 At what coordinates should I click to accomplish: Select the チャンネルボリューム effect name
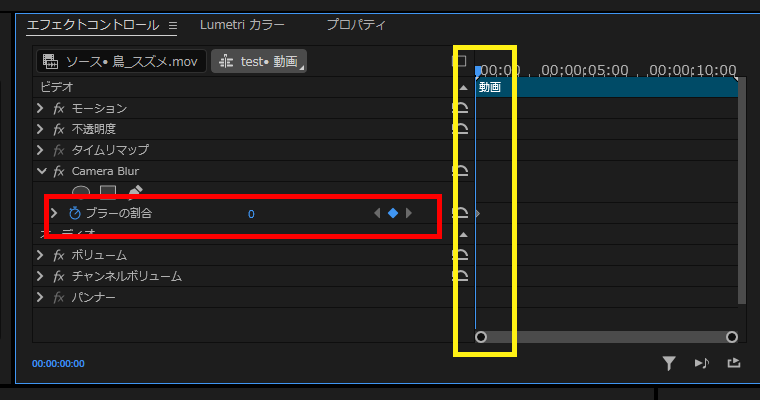[127, 276]
